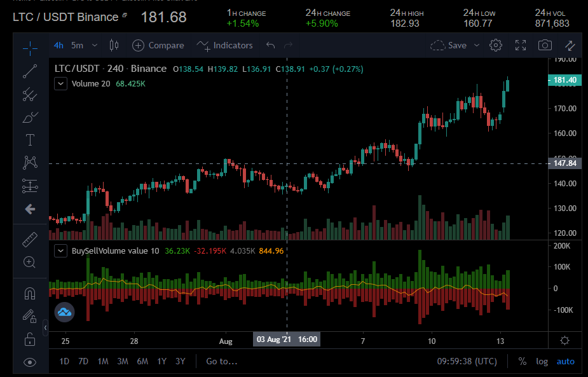Toggle stay in drawing mode pencil-lock
This screenshot has height=377, width=588.
tap(30, 316)
